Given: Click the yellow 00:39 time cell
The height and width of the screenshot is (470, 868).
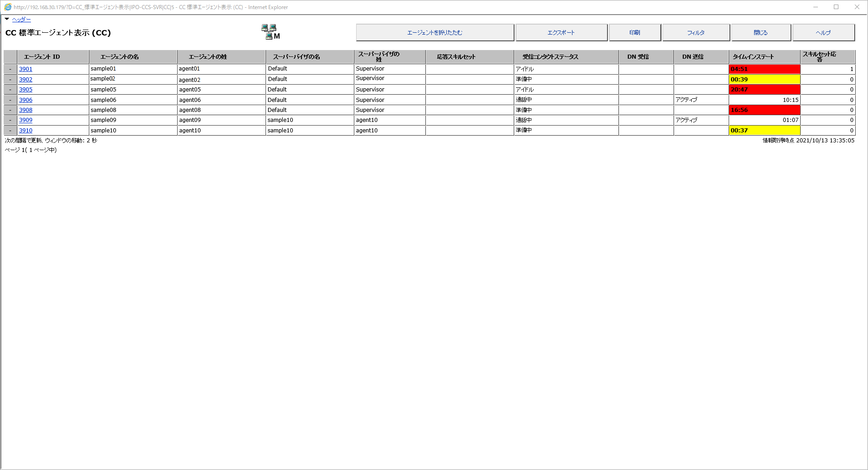Looking at the screenshot, I should pos(764,80).
